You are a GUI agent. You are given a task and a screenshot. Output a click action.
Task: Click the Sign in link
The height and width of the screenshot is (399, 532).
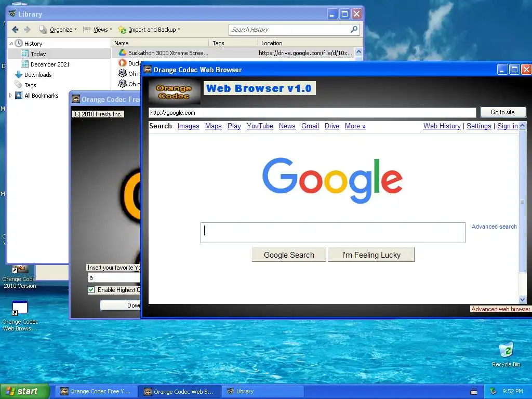tap(507, 126)
